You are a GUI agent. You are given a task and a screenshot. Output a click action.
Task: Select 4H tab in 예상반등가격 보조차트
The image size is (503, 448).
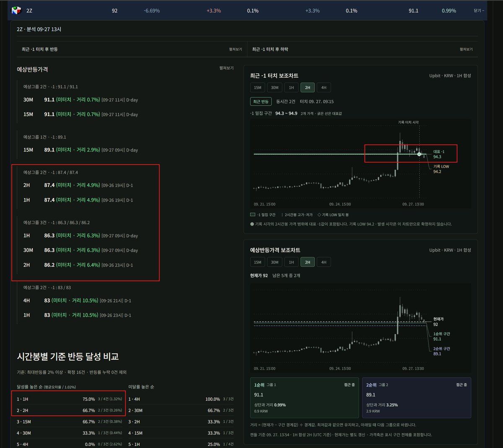point(324,262)
